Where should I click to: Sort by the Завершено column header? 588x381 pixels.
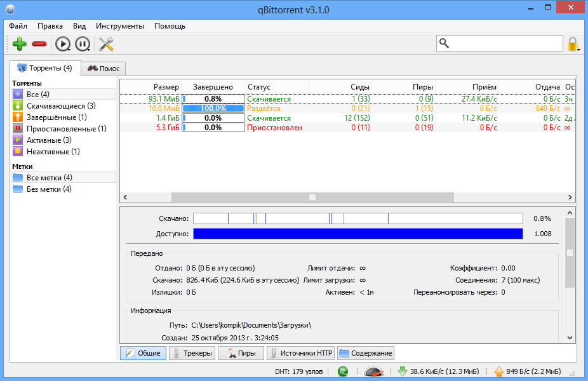point(213,86)
